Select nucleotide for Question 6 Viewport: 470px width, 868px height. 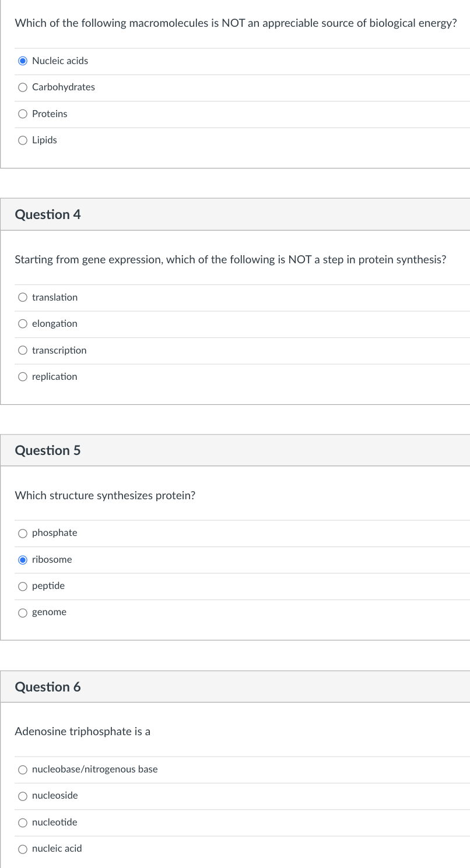click(x=23, y=823)
